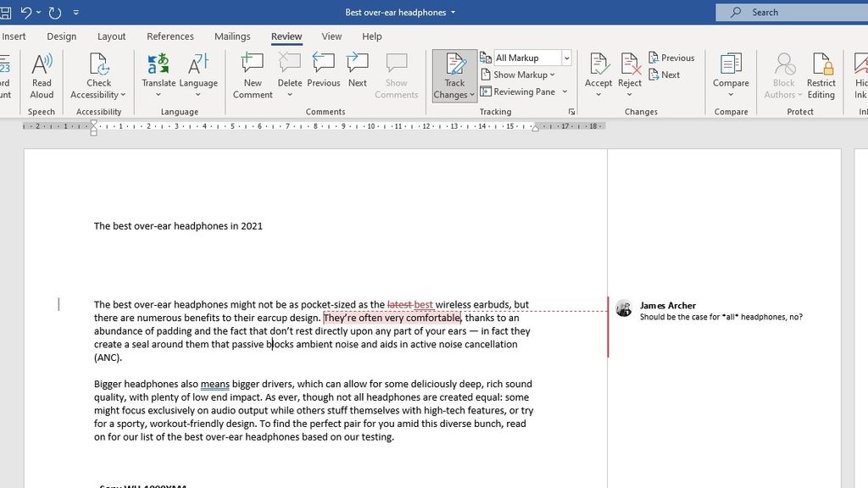868x488 pixels.
Task: Open the Translate tool
Action: coord(158,75)
